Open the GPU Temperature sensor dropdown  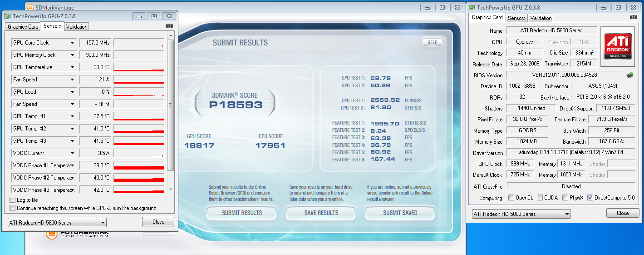point(72,67)
